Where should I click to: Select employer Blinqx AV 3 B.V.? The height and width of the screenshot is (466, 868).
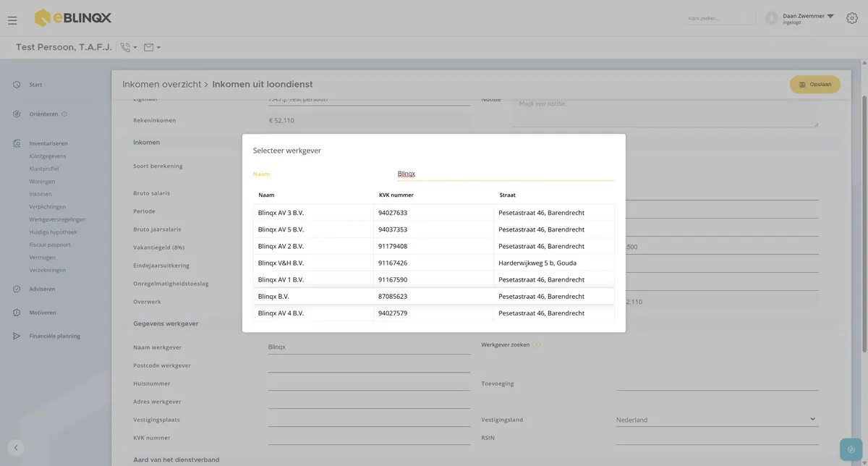tap(434, 213)
